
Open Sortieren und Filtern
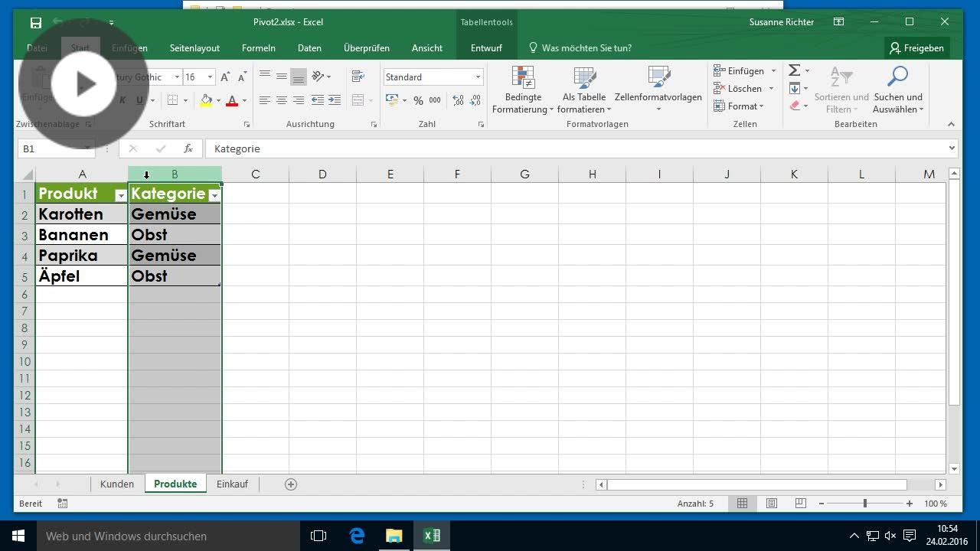tap(841, 90)
